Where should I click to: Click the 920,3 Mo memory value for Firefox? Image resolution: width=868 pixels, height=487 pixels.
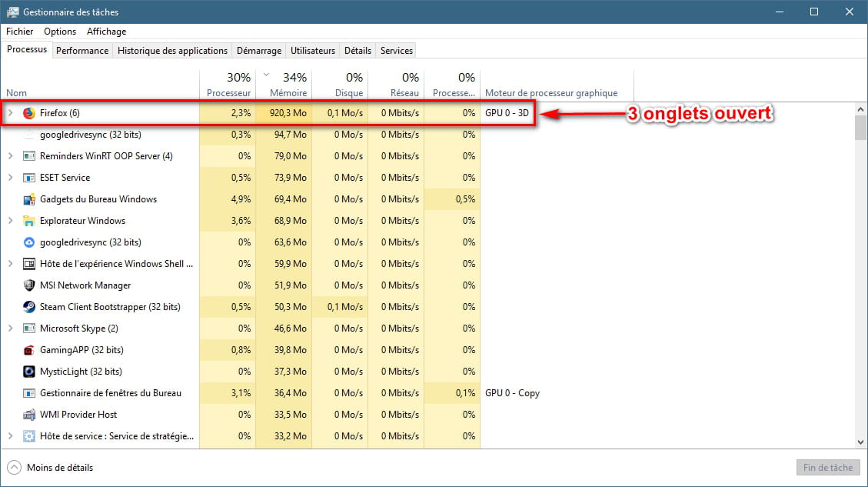tap(288, 113)
